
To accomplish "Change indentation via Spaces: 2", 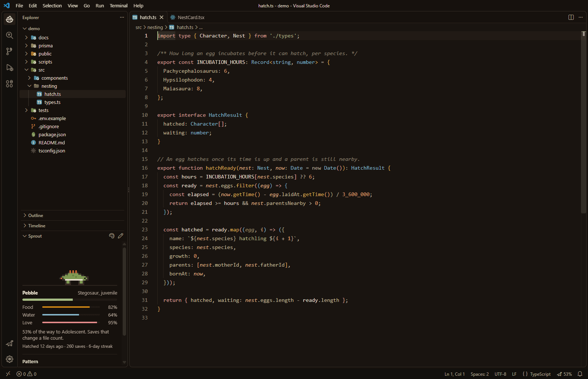I will (x=480, y=374).
